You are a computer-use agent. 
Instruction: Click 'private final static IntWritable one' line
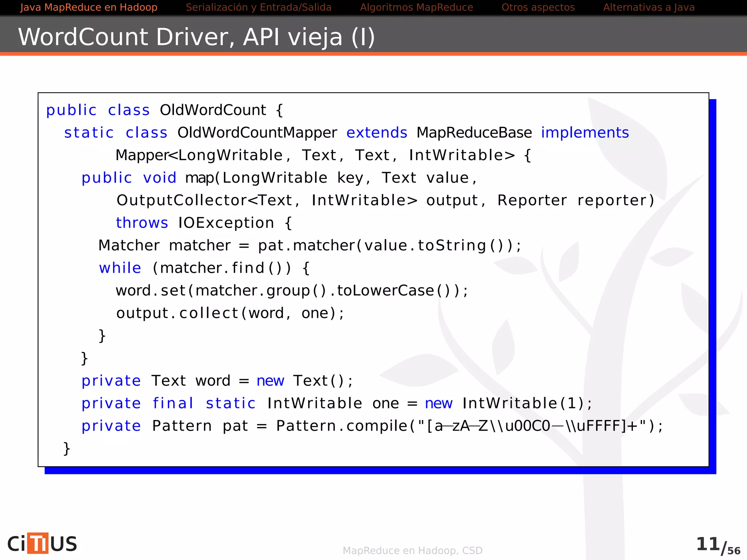pos(337,404)
